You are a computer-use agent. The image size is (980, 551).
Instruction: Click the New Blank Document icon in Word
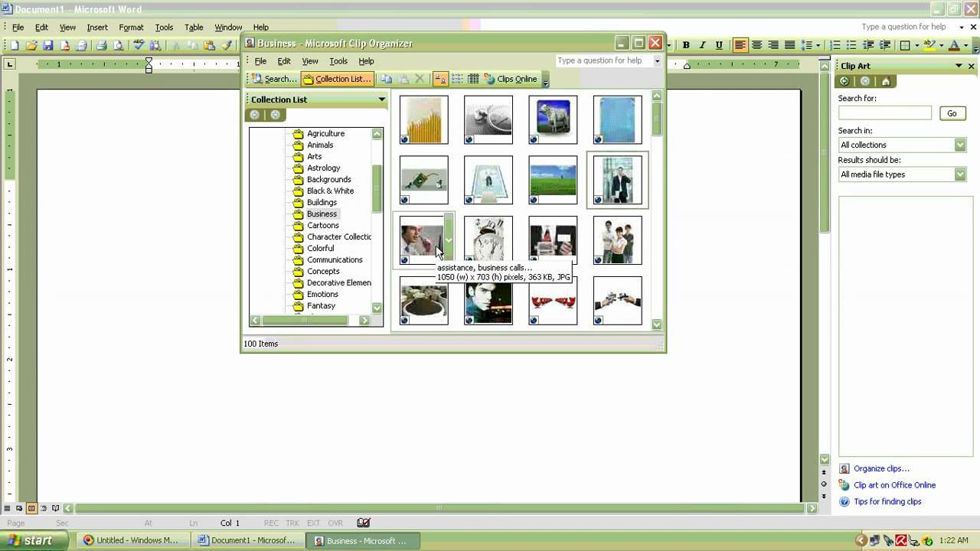(x=15, y=45)
